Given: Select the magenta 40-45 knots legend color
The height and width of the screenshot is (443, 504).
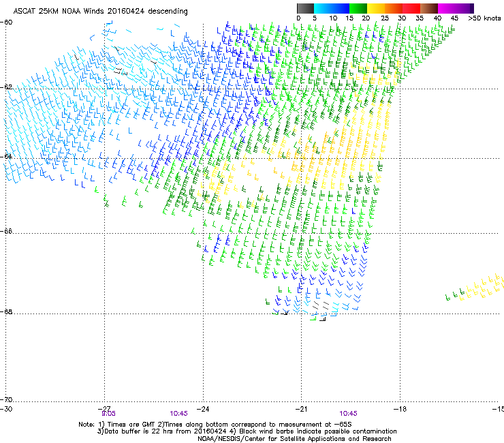Looking at the screenshot, I should (447, 8).
